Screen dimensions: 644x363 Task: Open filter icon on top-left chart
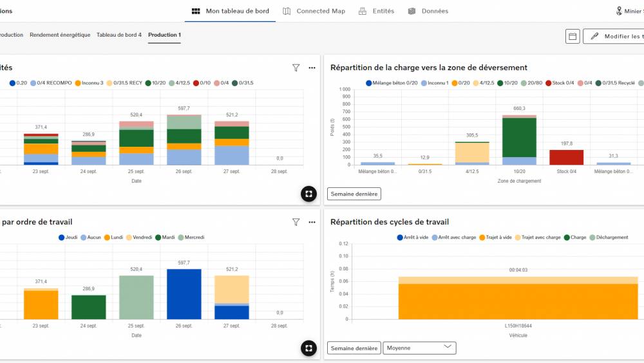pos(296,68)
